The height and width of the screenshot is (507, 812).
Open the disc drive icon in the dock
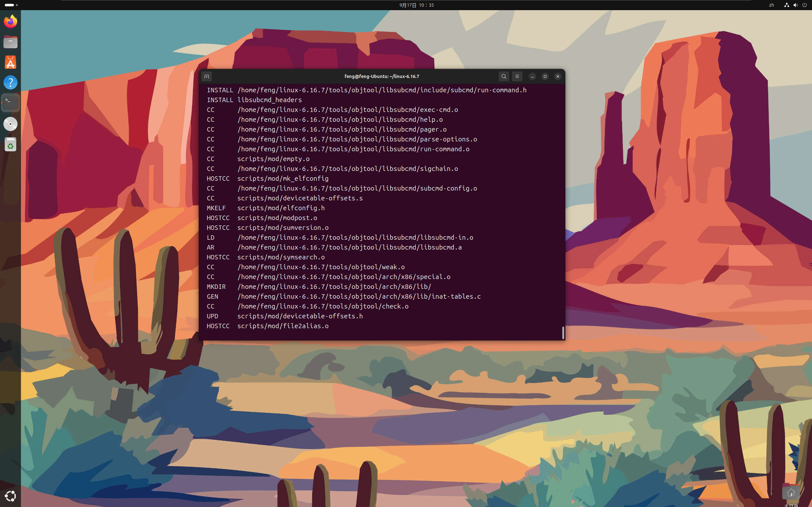[10, 124]
